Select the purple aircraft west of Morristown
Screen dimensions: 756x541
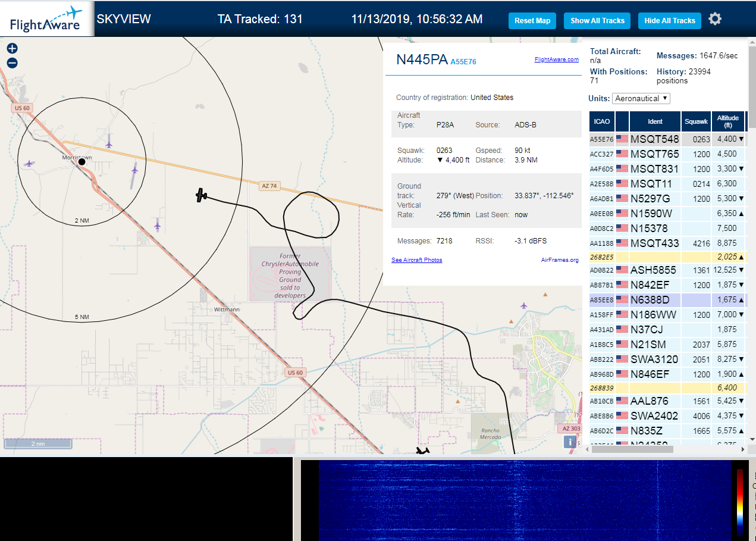[x=29, y=163]
